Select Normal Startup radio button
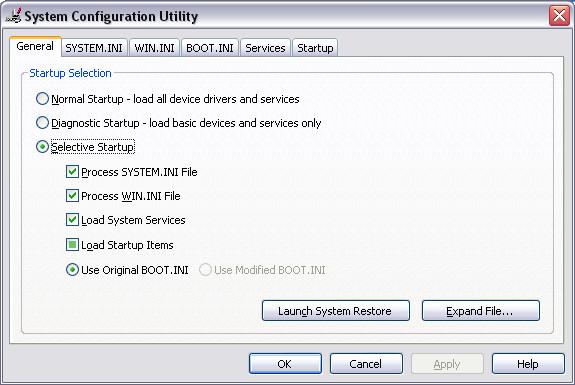 point(42,99)
